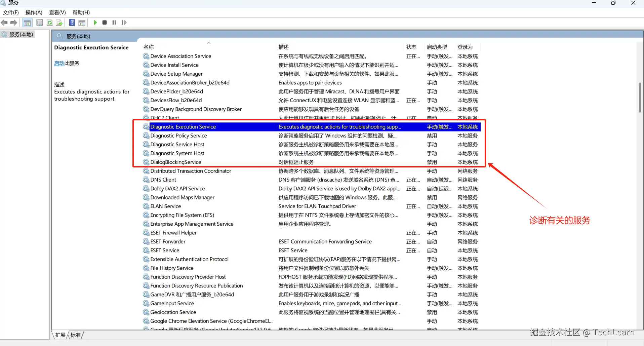Select DeviceAssociationBroker_b20e64d service
Viewport: 644px width, 346px height.
click(x=312, y=83)
